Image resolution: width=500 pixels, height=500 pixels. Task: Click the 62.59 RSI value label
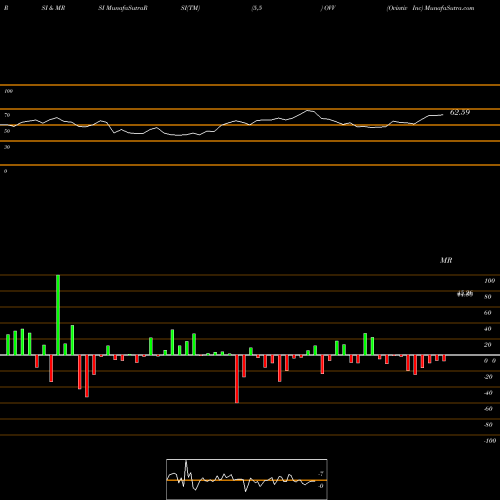(x=460, y=112)
